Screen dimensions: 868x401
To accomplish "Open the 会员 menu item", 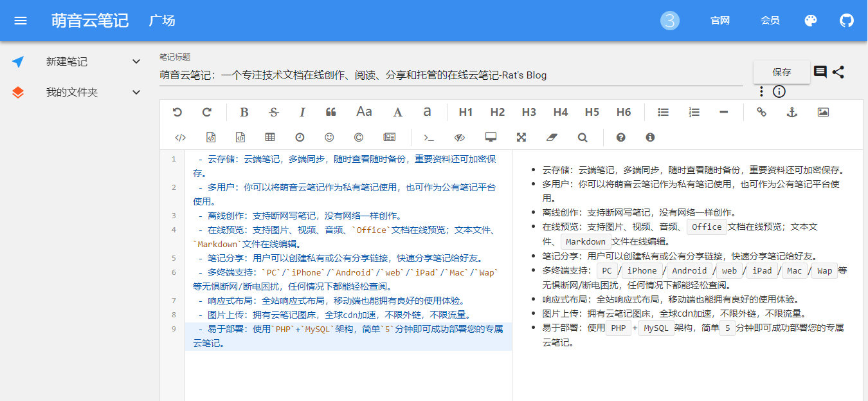I will point(770,21).
